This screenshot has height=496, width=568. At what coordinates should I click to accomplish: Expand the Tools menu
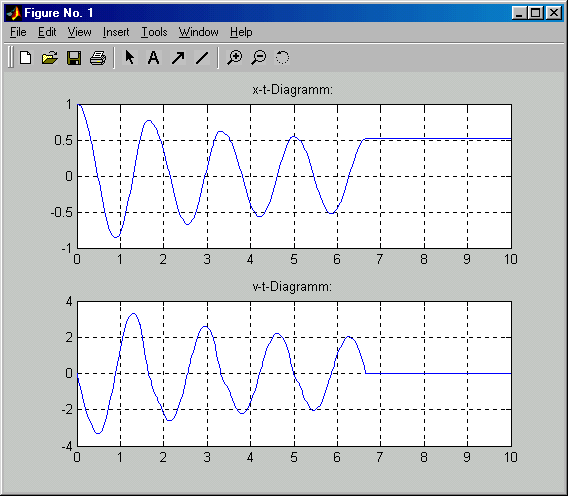(154, 32)
